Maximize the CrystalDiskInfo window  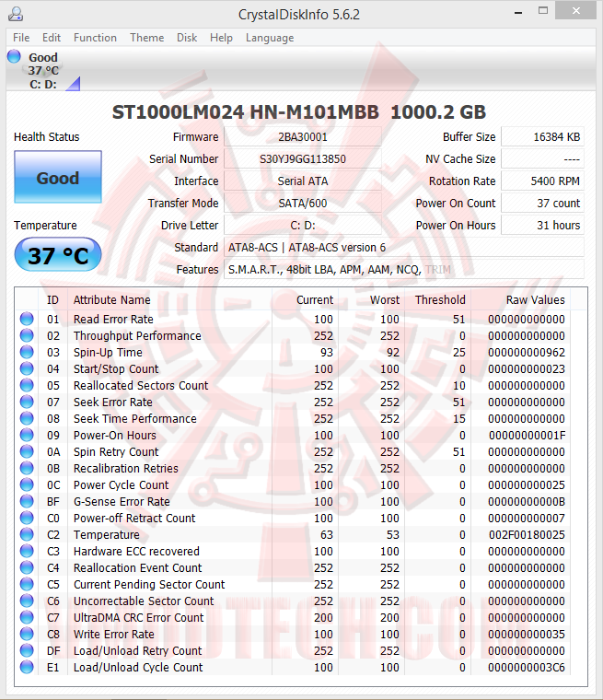tap(543, 11)
